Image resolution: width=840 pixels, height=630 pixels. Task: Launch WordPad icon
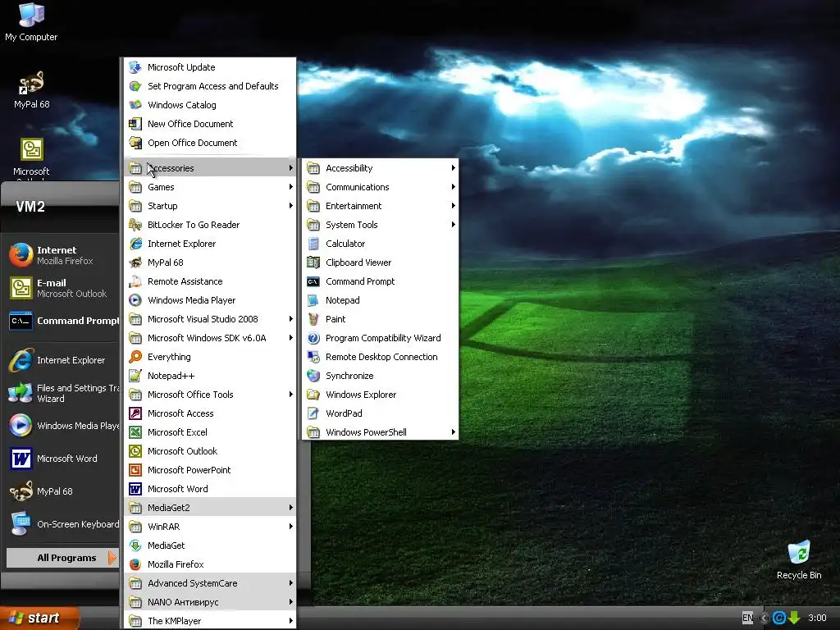313,413
